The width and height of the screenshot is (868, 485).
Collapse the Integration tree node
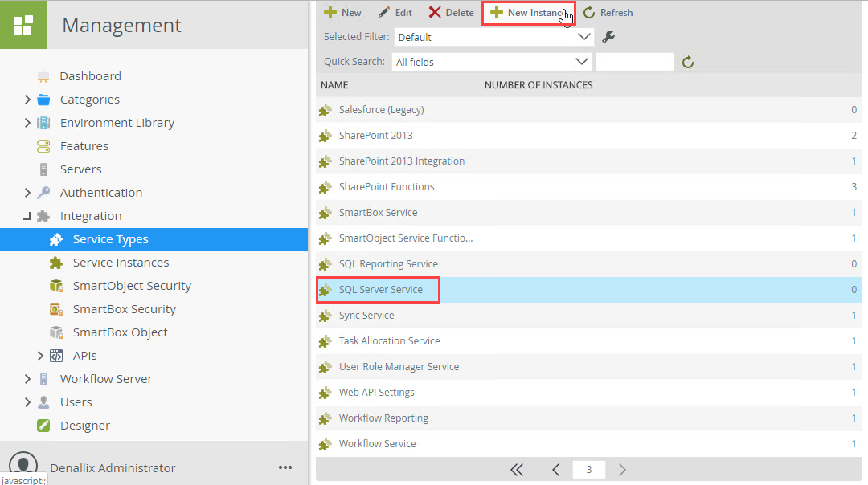(27, 216)
